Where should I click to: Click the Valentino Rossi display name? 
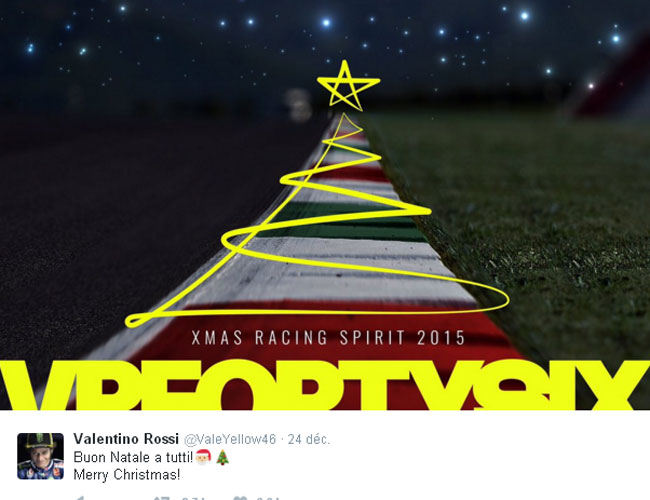pos(126,439)
